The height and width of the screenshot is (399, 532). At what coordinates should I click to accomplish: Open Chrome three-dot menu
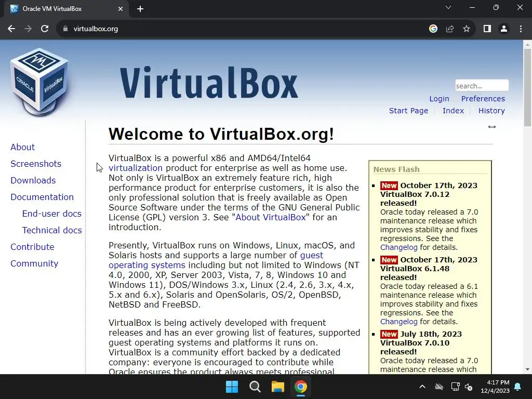(x=521, y=29)
